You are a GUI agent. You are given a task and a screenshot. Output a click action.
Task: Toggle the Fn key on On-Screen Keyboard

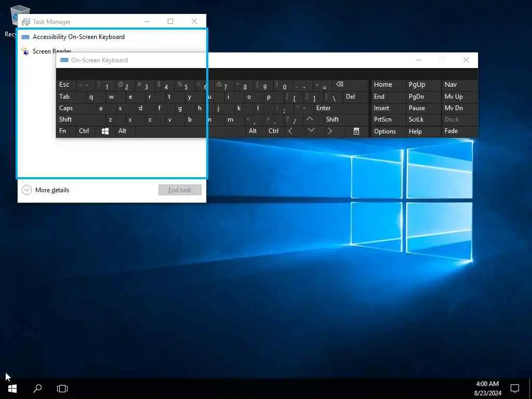[66, 131]
